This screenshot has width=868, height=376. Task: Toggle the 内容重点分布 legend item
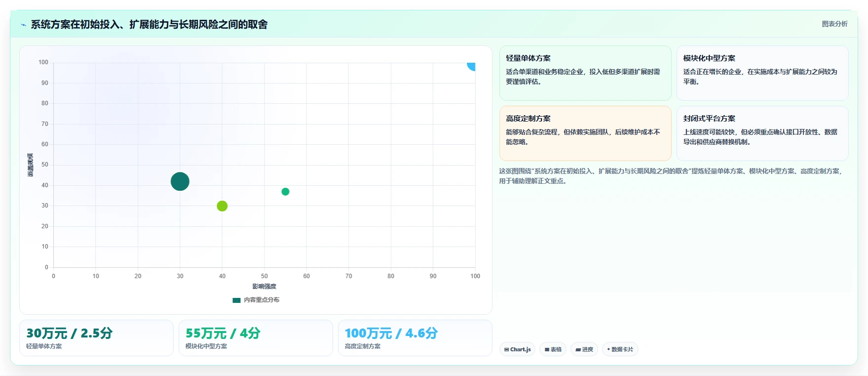pyautogui.click(x=256, y=300)
